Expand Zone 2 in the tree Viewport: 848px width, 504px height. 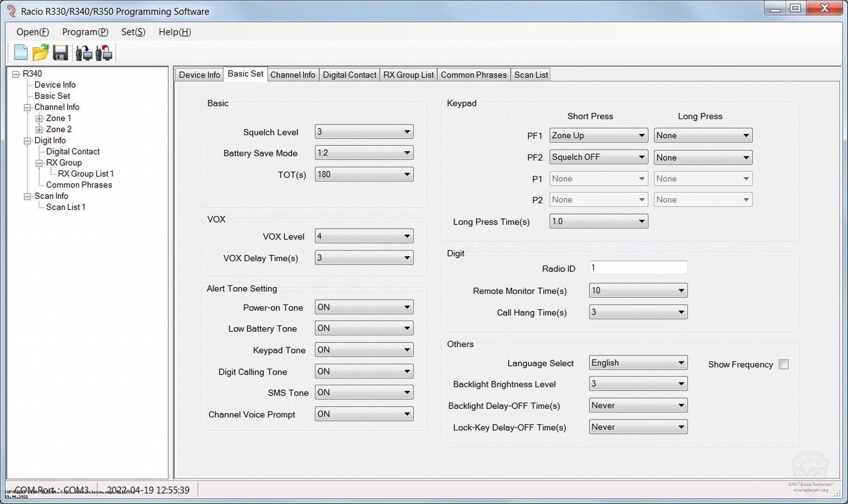(39, 130)
